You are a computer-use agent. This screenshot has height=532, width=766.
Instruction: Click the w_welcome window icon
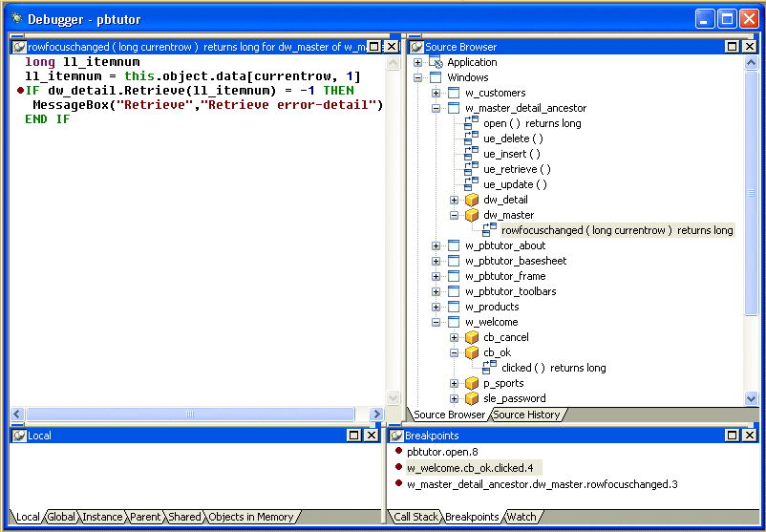pyautogui.click(x=454, y=322)
